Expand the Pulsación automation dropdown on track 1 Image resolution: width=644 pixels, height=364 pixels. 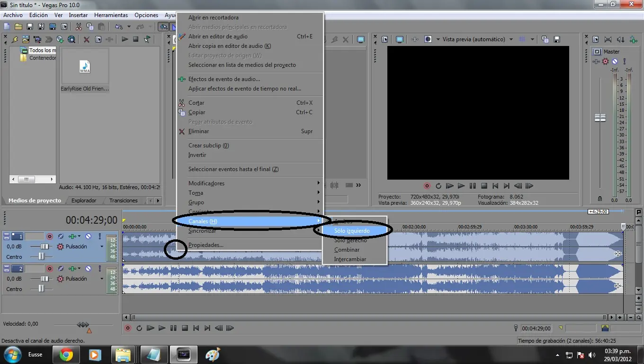point(101,246)
